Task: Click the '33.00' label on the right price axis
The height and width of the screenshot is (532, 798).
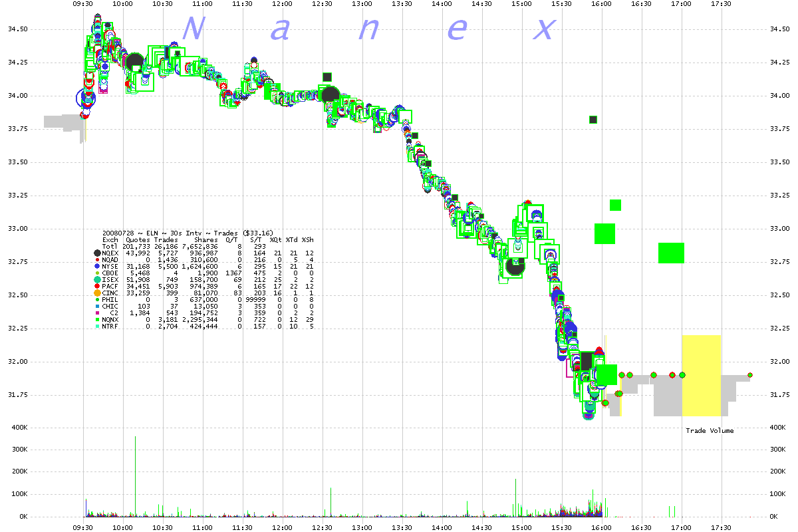Action: (x=780, y=229)
